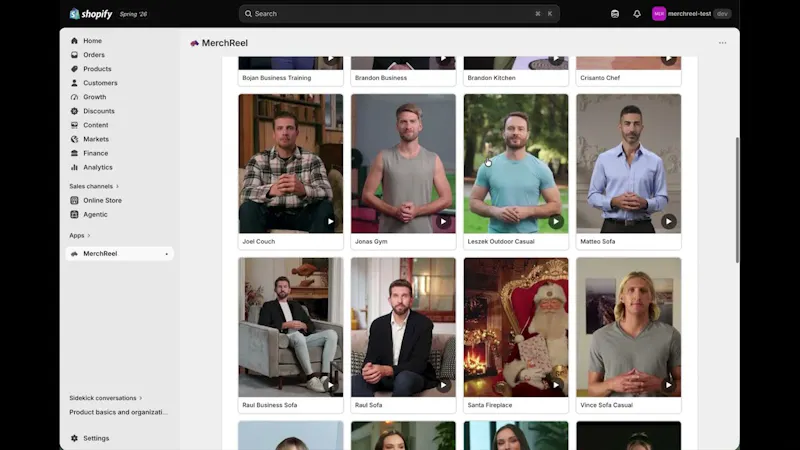Click the pin dot next to MerchReel
800x450 pixels.
(x=166, y=254)
